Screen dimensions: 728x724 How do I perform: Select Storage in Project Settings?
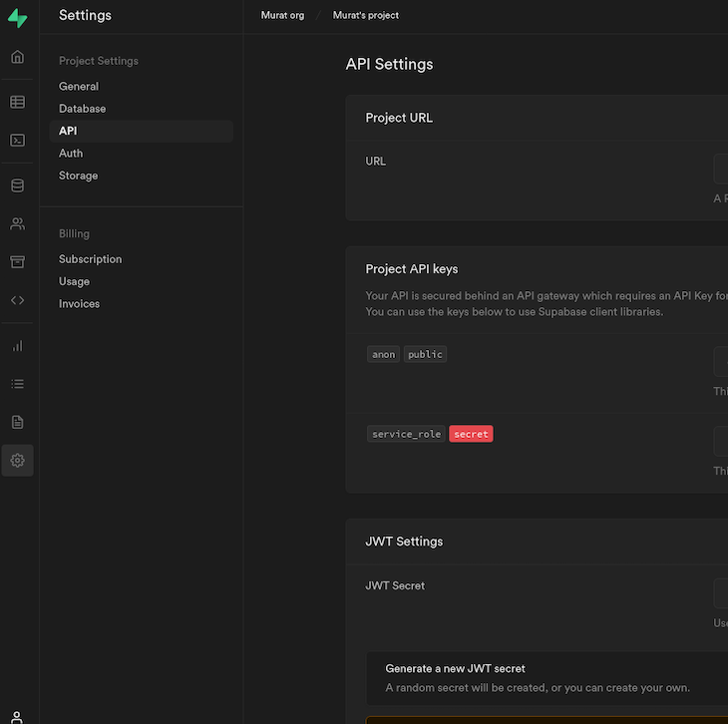coord(78,176)
